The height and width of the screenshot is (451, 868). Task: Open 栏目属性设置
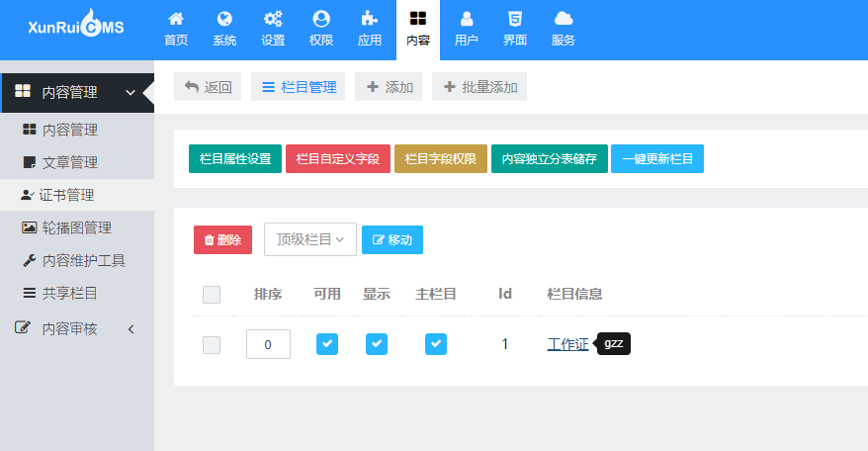235,159
